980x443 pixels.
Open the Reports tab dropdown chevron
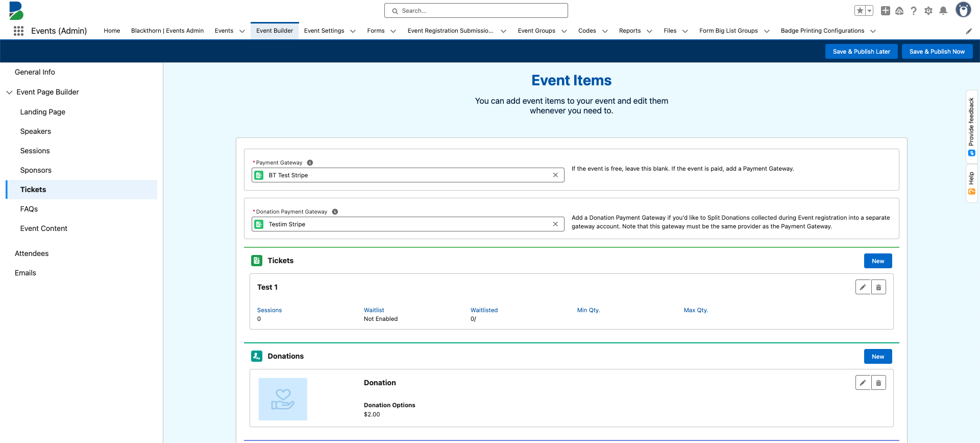[649, 31]
